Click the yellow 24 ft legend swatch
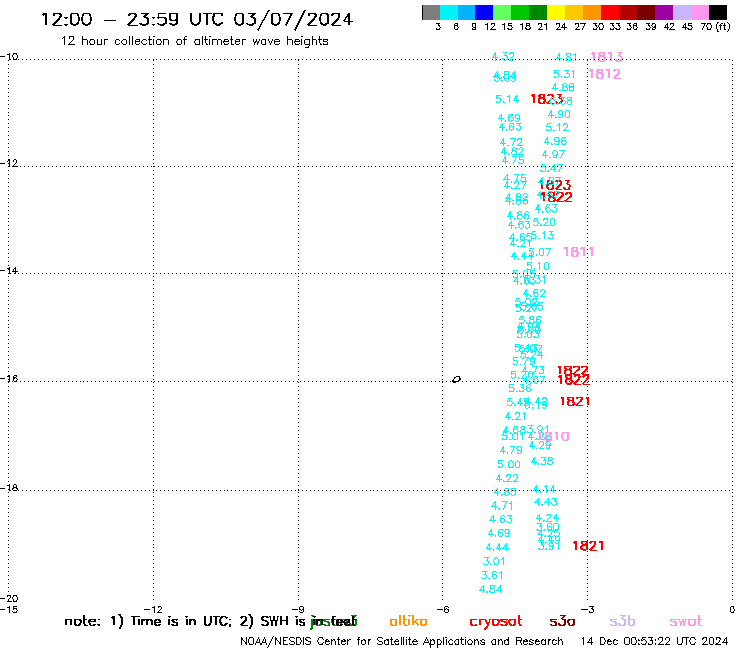Image resolution: width=740 pixels, height=650 pixels. point(556,12)
